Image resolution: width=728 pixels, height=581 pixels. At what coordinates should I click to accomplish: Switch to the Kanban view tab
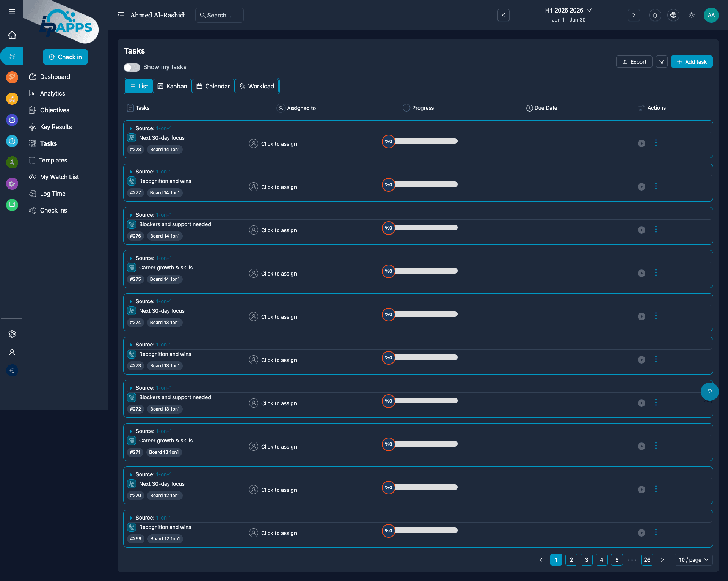[173, 87]
